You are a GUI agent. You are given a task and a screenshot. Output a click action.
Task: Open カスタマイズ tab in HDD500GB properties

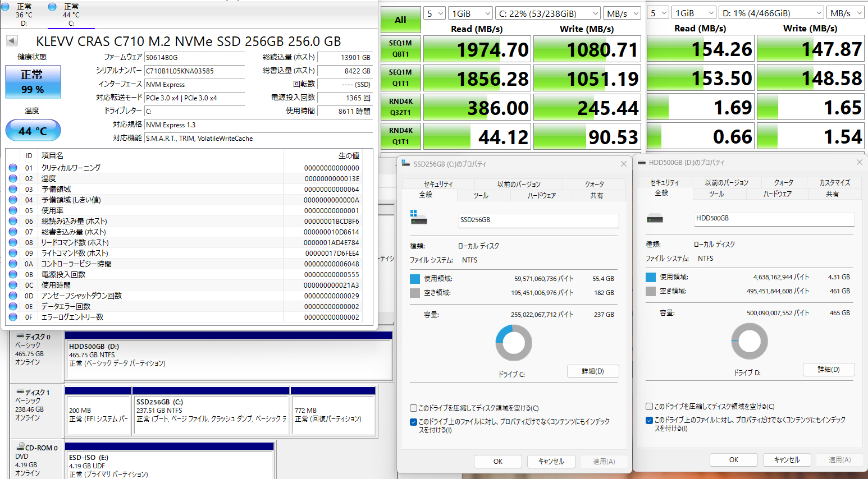click(834, 183)
